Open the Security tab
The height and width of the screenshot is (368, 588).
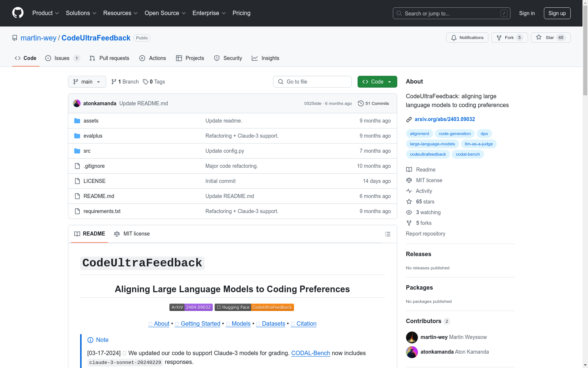pos(228,58)
